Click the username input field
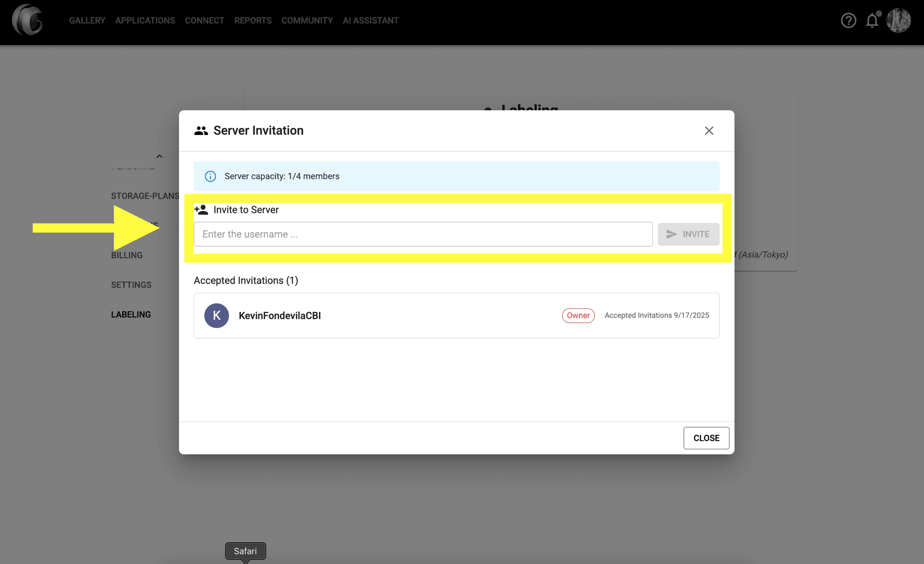Image resolution: width=924 pixels, height=564 pixels. coord(423,234)
